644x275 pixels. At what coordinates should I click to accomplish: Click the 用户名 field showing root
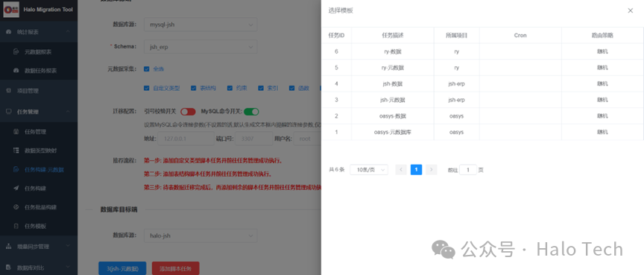[x=308, y=139]
